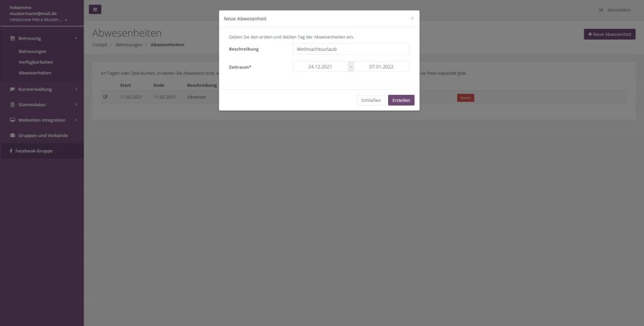The width and height of the screenshot is (644, 326).
Task: Click the edit icon for Altweiber row
Action: tap(106, 97)
